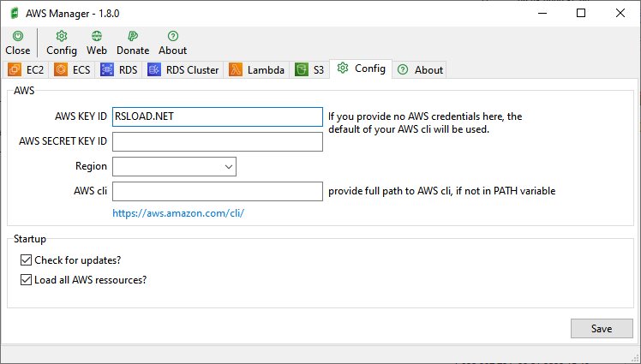The image size is (641, 364).
Task: Open the aws.amazon.com/cli link
Action: (178, 213)
